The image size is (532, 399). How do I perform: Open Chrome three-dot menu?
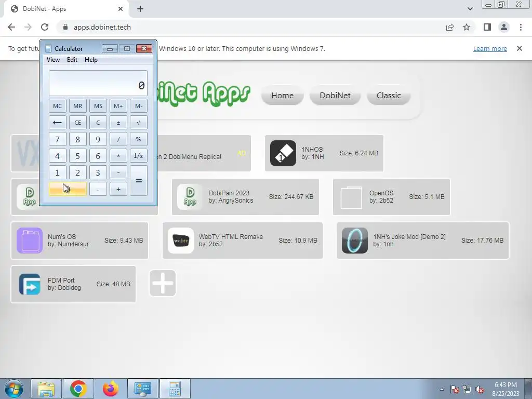pos(521,27)
